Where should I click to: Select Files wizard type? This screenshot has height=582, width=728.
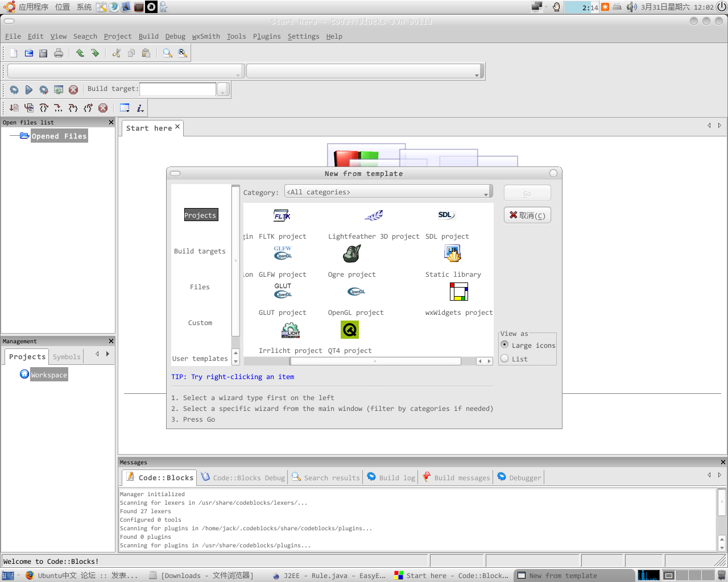pos(200,287)
